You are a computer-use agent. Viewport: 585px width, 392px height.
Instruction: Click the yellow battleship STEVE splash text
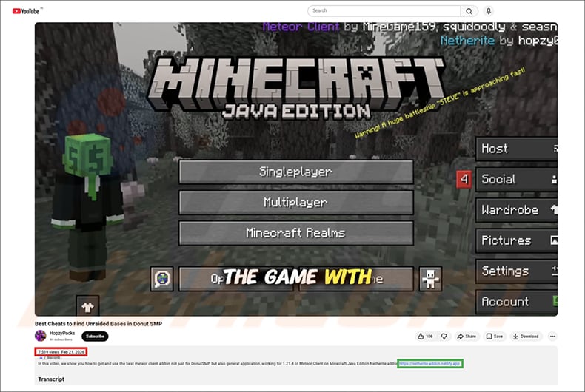tap(441, 103)
